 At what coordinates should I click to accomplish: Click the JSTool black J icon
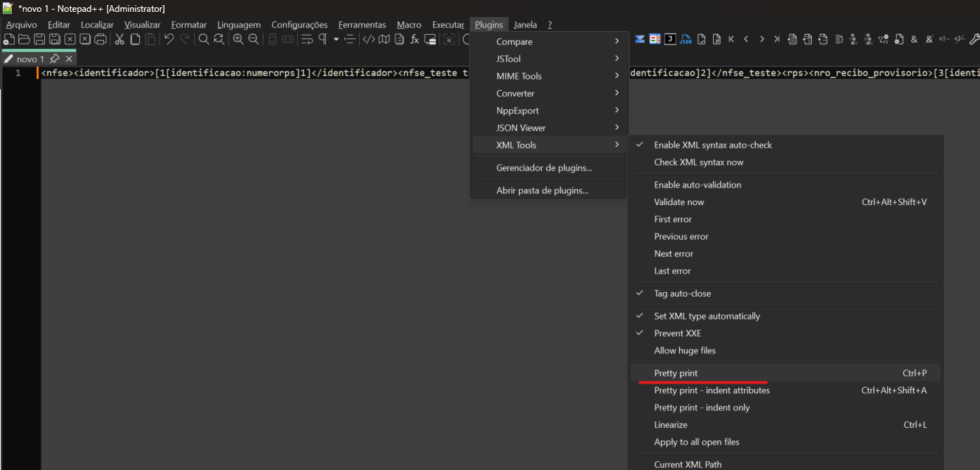(x=670, y=39)
